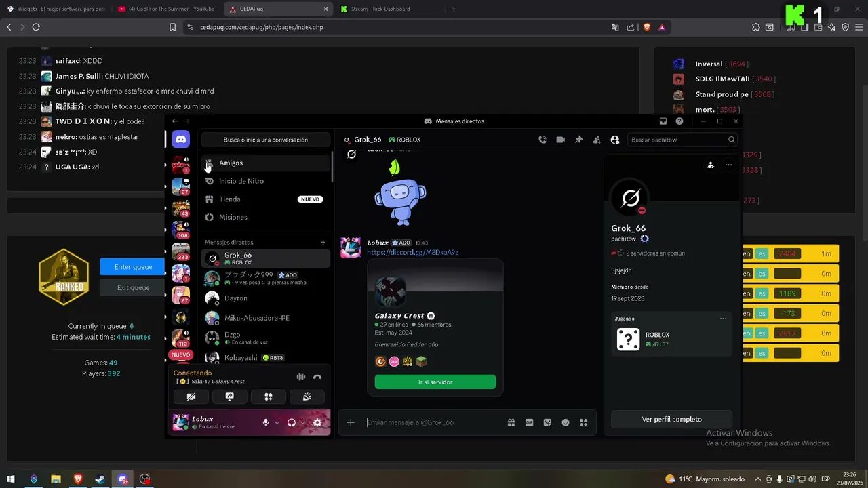The height and width of the screenshot is (488, 868).
Task: Open more options on the Jugando ROBLOX activity
Action: click(723, 319)
